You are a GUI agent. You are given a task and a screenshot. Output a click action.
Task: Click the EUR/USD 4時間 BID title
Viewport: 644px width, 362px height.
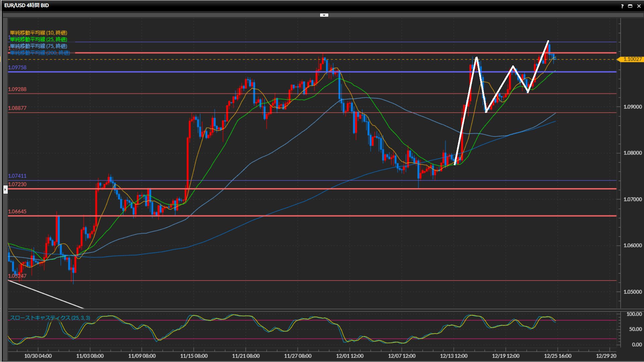click(26, 5)
